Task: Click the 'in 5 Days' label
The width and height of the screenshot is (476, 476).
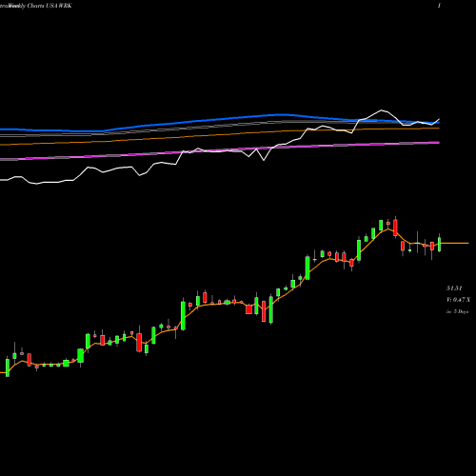Action: tap(457, 311)
